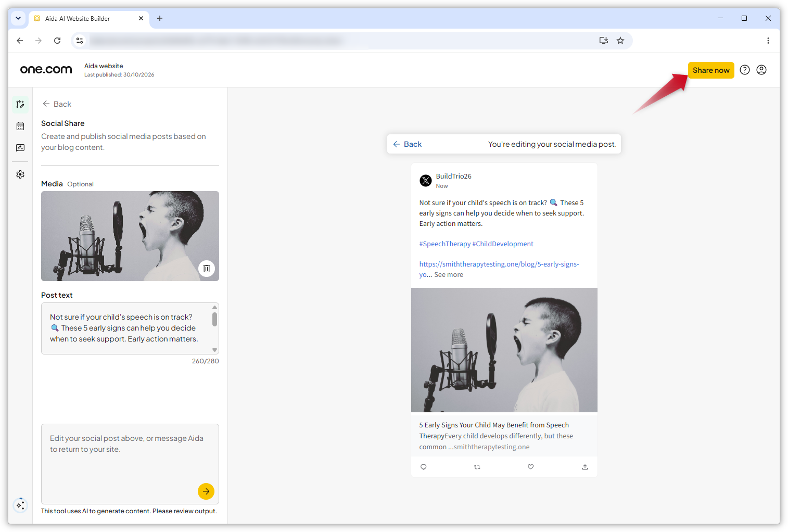Viewport: 788px width, 532px height.
Task: Open the user account profile icon
Action: 761,70
